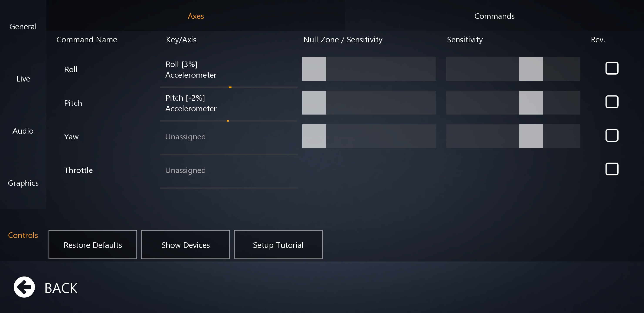This screenshot has width=644, height=313.
Task: Toggle the Throttle reverse checkbox
Action: 612,169
